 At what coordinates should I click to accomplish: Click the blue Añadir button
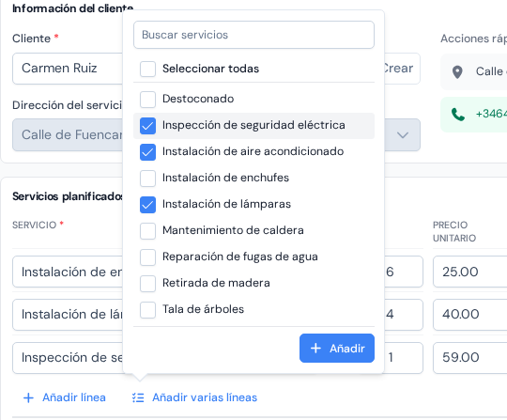point(337,349)
